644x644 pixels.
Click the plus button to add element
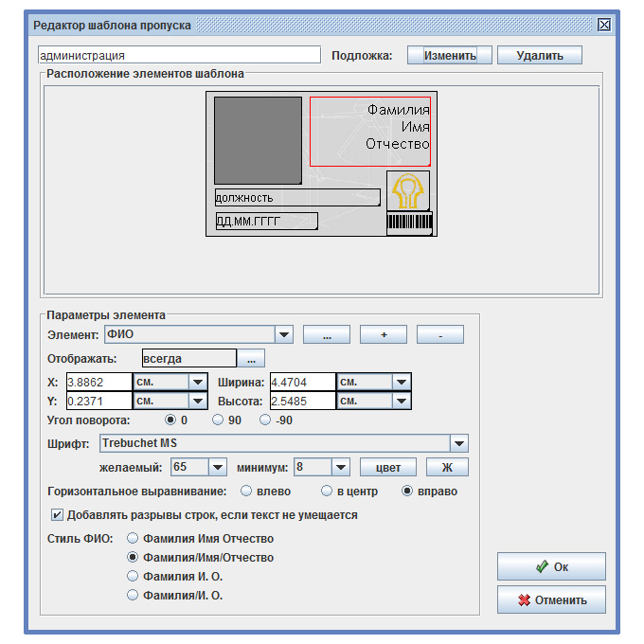(383, 335)
